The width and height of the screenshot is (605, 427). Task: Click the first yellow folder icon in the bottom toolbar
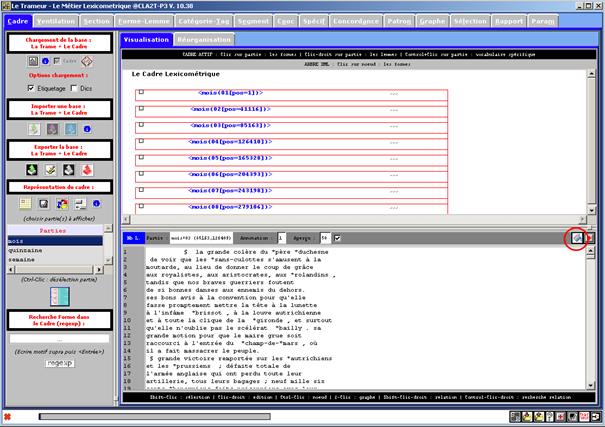click(x=527, y=417)
